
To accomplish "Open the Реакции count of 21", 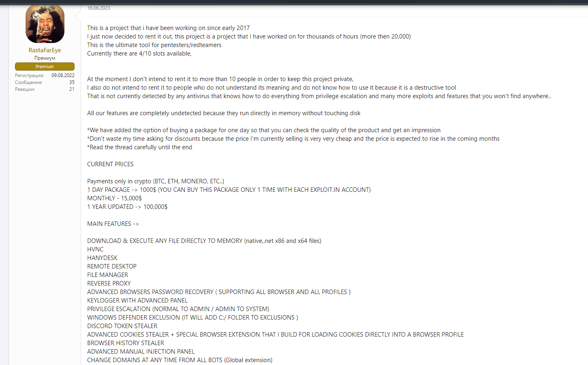I will pos(72,89).
